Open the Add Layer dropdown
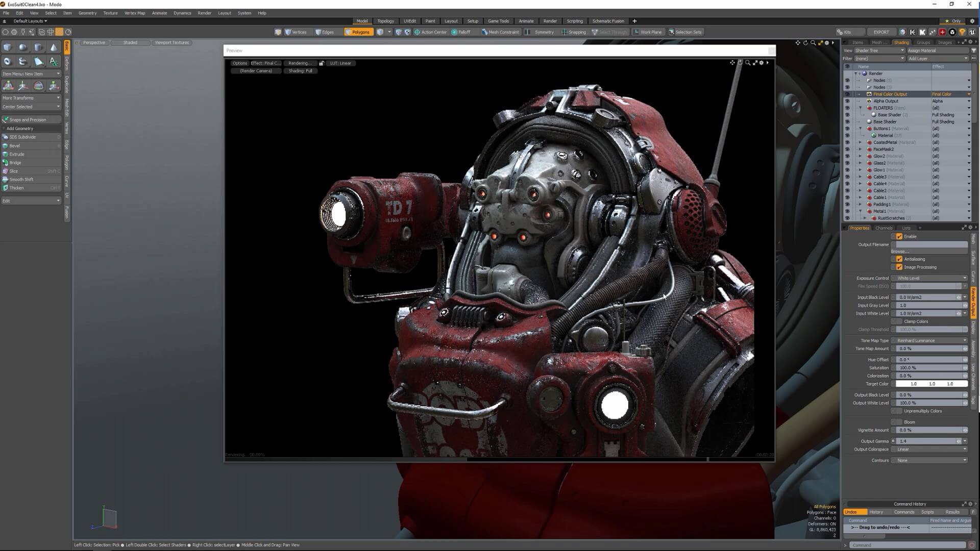Image resolution: width=980 pixels, height=551 pixels. point(937,59)
